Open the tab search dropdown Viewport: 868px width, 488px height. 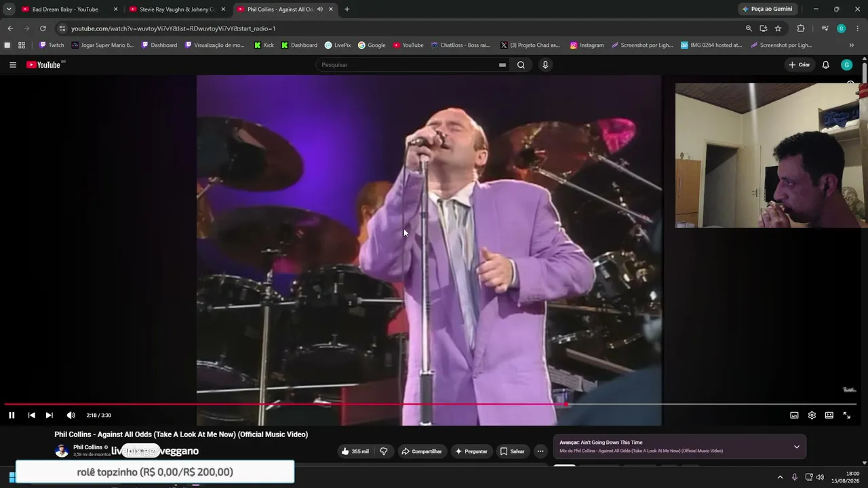coord(9,9)
